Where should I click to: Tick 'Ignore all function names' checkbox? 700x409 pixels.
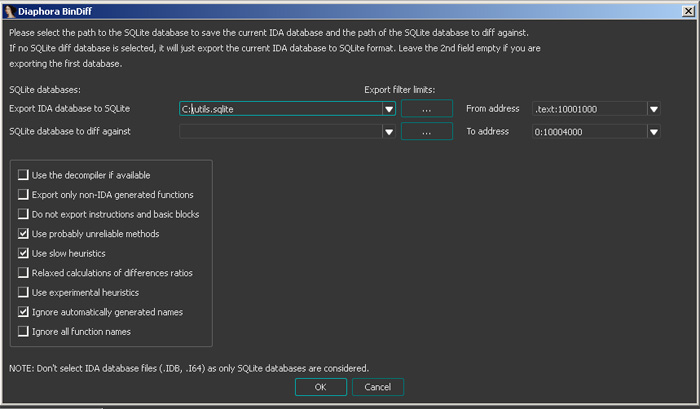(x=23, y=331)
